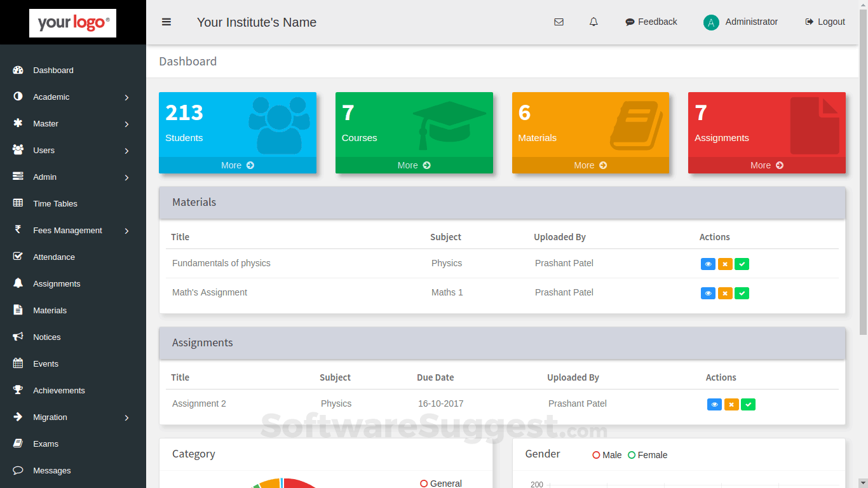Approve Fundamentals of physics with green check
The width and height of the screenshot is (868, 488).
coord(742,264)
